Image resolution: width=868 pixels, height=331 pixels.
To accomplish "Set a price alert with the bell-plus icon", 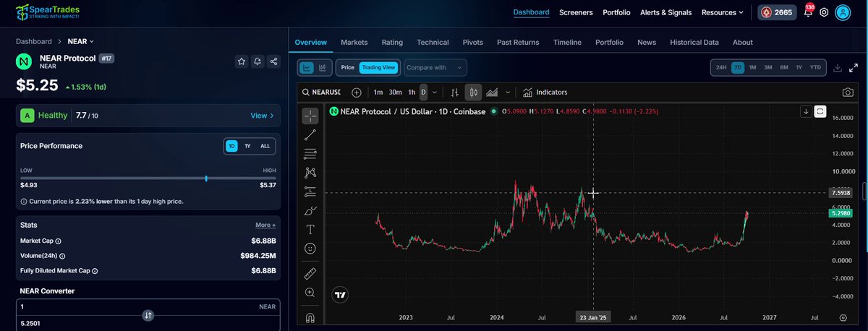I will pyautogui.click(x=258, y=62).
